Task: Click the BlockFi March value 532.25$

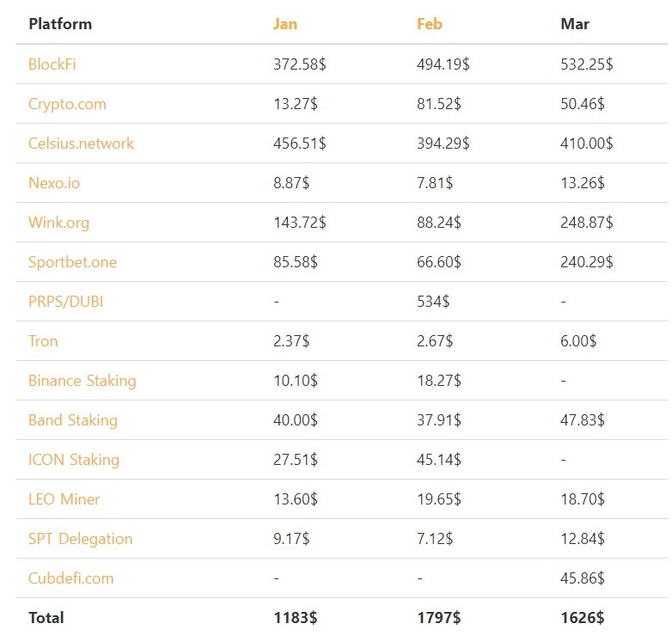Action: point(586,64)
